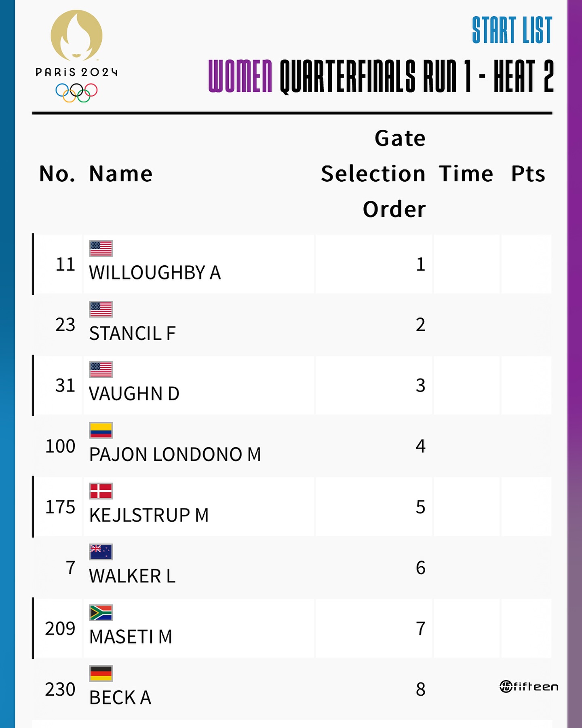Click the South Africa flag above MASETI M
The width and height of the screenshot is (582, 728).
coord(101,613)
